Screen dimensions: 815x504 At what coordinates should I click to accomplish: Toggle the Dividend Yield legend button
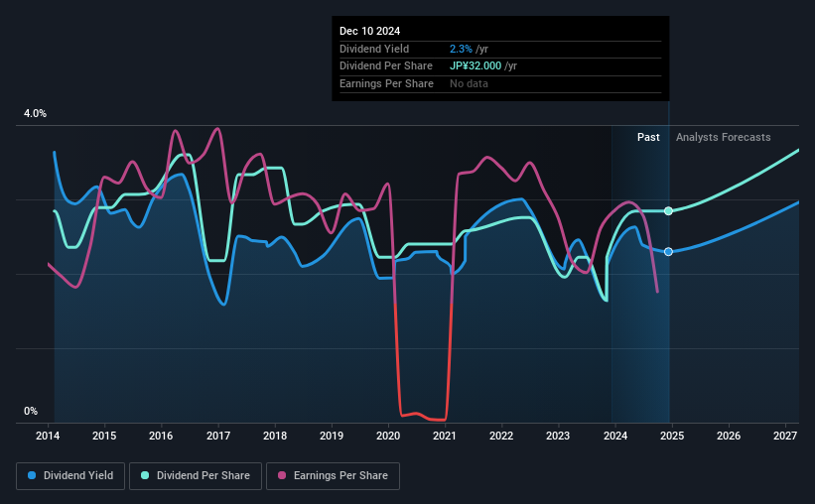70,476
